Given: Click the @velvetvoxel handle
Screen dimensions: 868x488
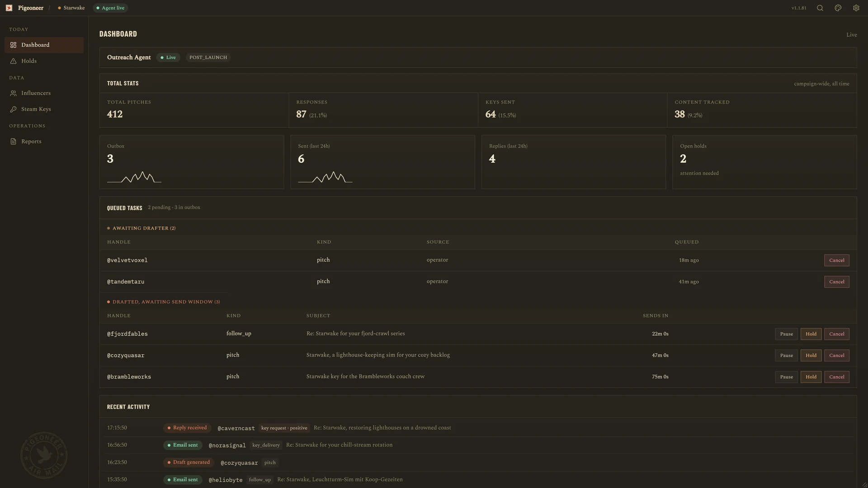Looking at the screenshot, I should 127,261.
